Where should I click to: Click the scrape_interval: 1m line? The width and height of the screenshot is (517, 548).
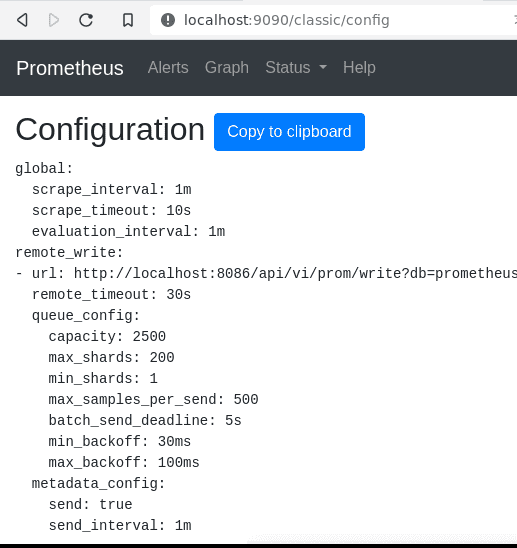(x=112, y=189)
